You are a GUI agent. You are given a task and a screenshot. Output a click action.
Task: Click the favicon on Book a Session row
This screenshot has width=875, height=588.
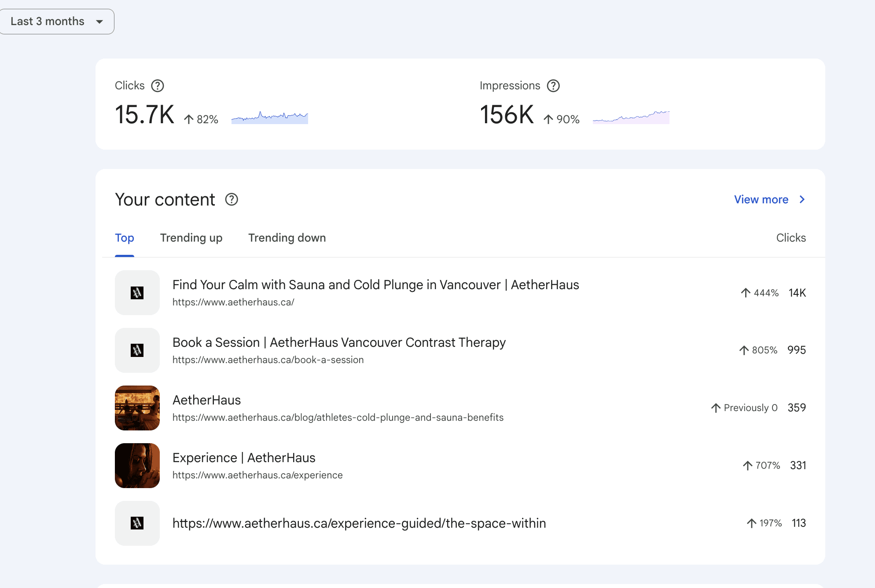pos(137,350)
